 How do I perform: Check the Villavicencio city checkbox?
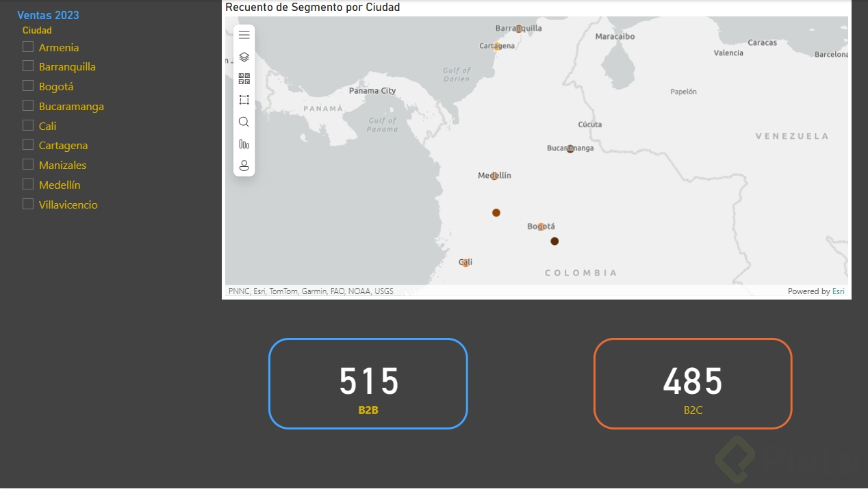(x=28, y=204)
